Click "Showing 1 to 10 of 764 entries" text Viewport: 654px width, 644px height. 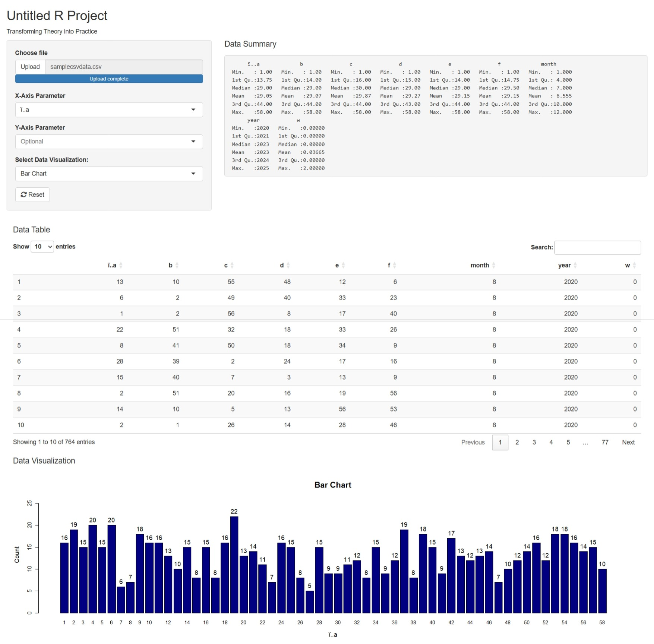point(54,442)
